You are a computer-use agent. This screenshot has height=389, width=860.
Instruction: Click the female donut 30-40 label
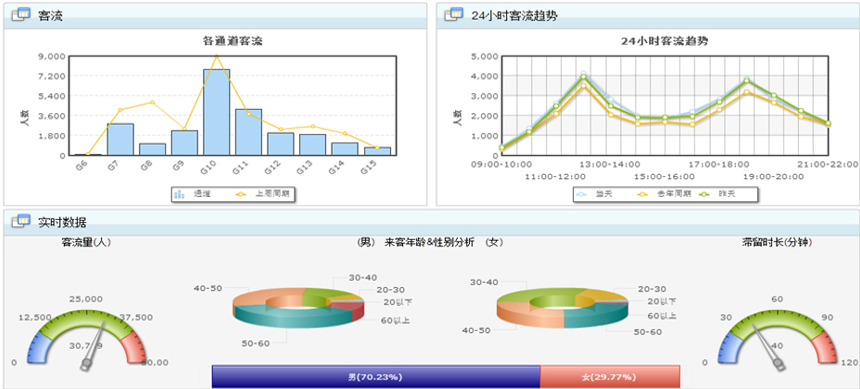[484, 281]
